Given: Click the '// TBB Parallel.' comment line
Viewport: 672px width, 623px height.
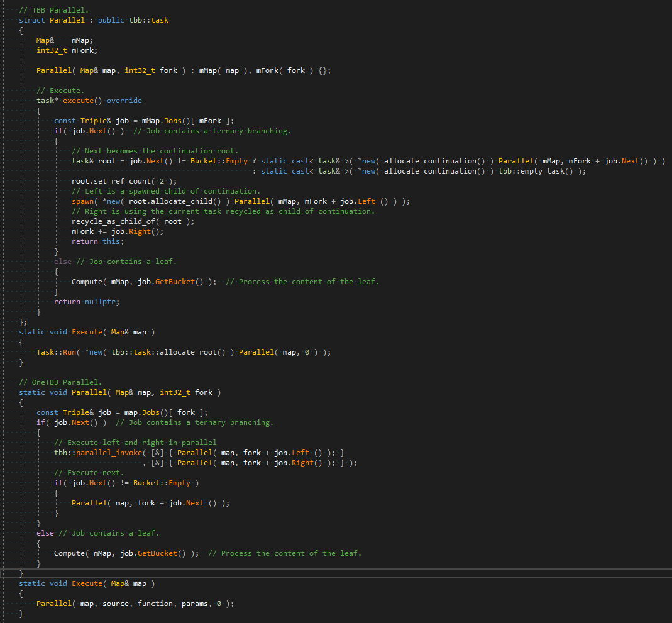Looking at the screenshot, I should [54, 10].
